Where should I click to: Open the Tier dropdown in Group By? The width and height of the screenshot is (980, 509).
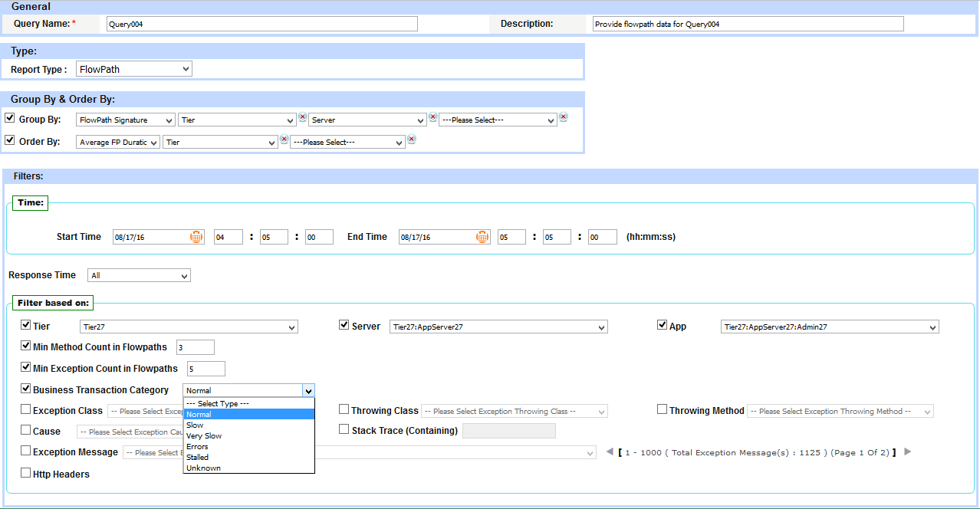pyautogui.click(x=237, y=120)
